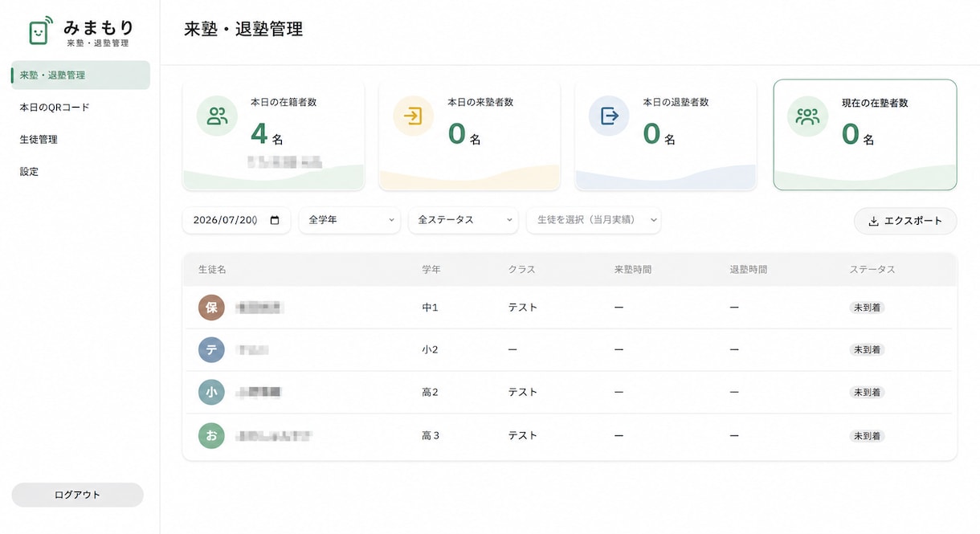Viewport: 980px width, 534px height.
Task: Click the download icon on エクスポート
Action: pyautogui.click(x=874, y=221)
